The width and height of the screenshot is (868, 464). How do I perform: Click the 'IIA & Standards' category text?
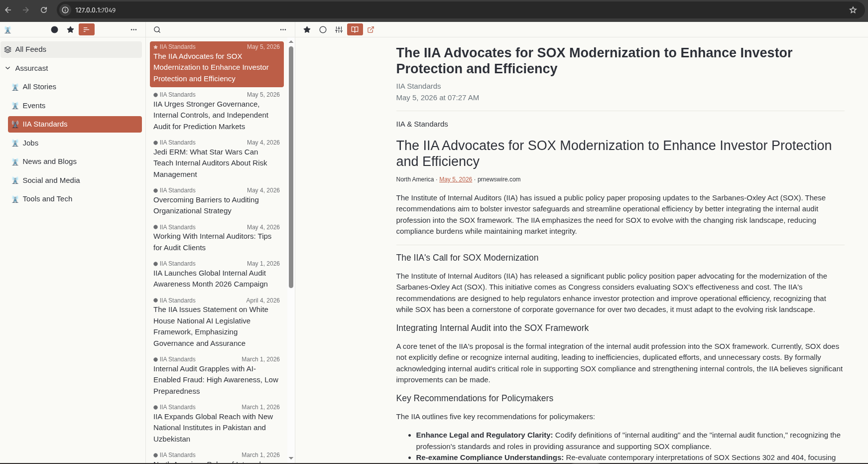(422, 124)
